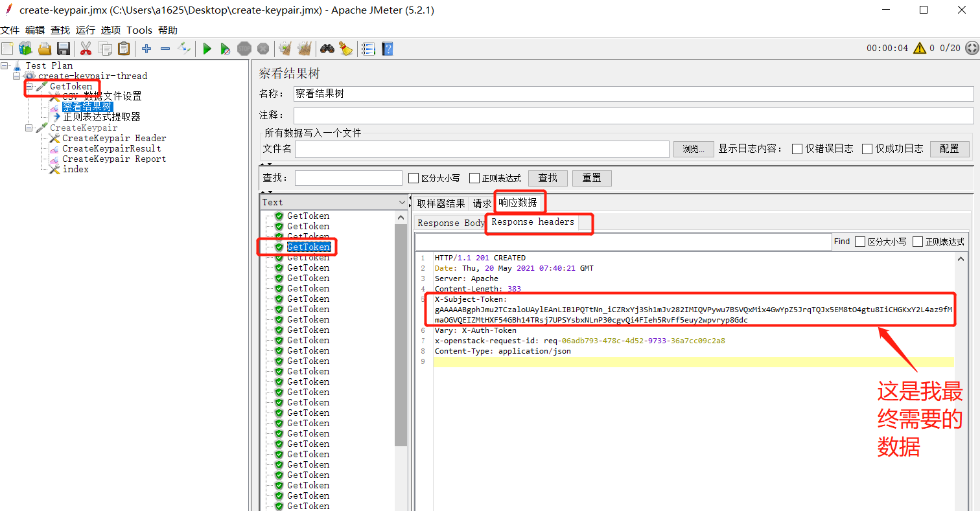The width and height of the screenshot is (980, 511).
Task: Click the 配置 button
Action: (x=950, y=149)
